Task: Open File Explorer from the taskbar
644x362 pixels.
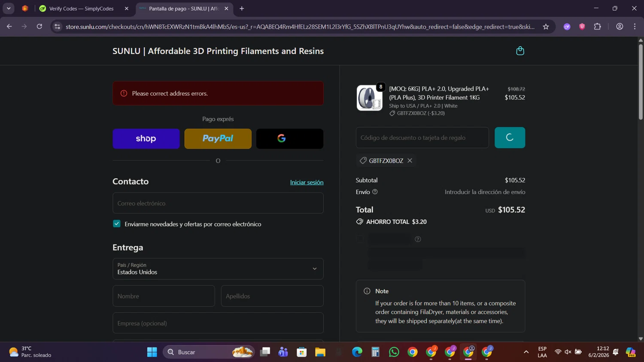Action: click(320, 352)
